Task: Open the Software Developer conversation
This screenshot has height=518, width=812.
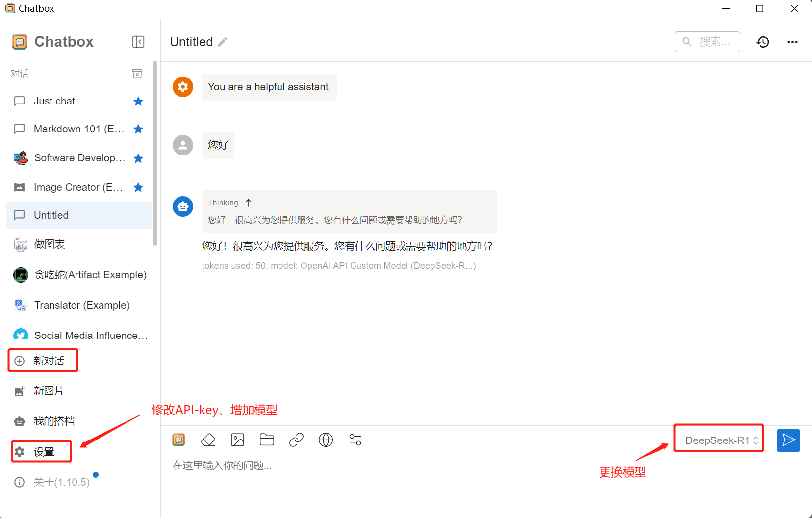Action: 78,158
